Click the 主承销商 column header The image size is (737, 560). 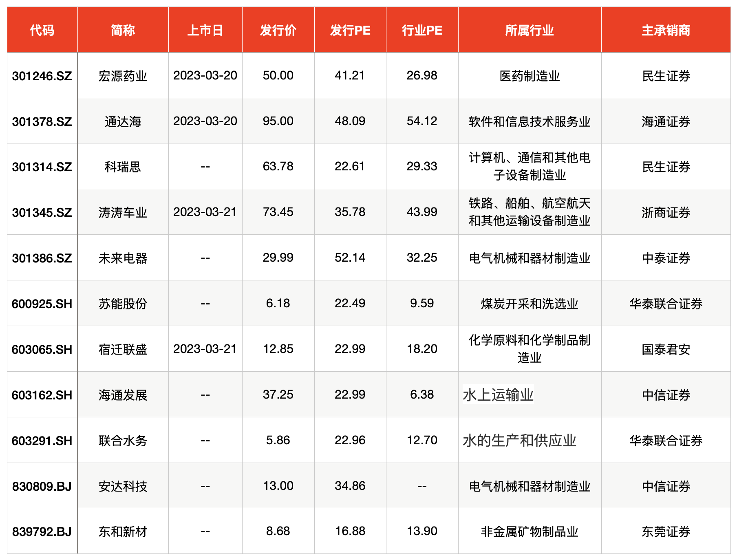(x=666, y=30)
